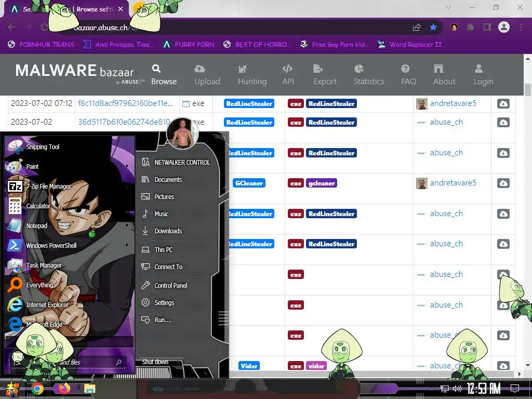Open Downloads from Start menu
532x399 pixels.
click(177, 231)
